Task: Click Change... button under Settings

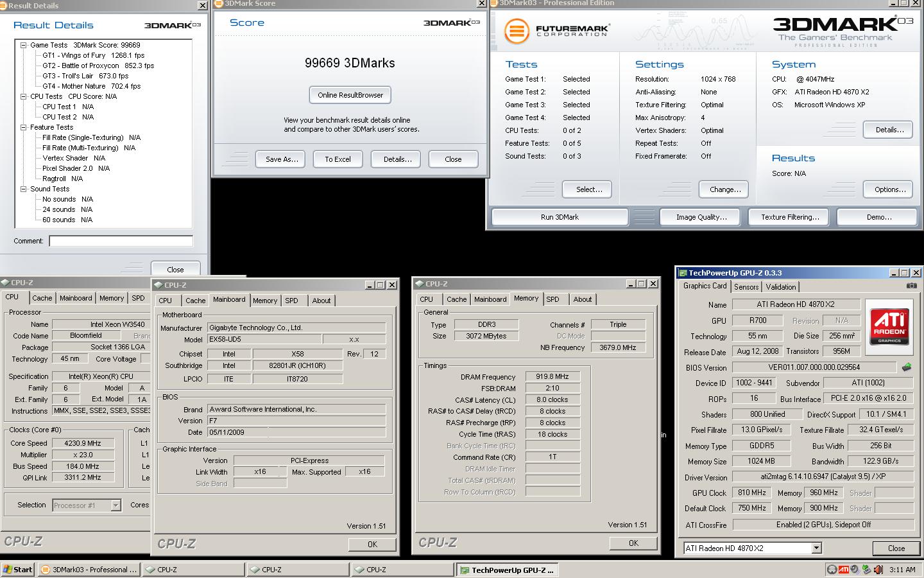Action: pos(725,189)
